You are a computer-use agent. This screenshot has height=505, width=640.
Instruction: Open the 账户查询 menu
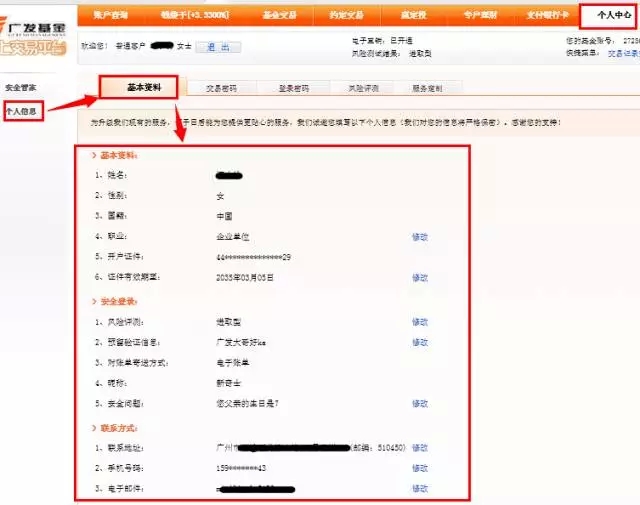(x=110, y=16)
